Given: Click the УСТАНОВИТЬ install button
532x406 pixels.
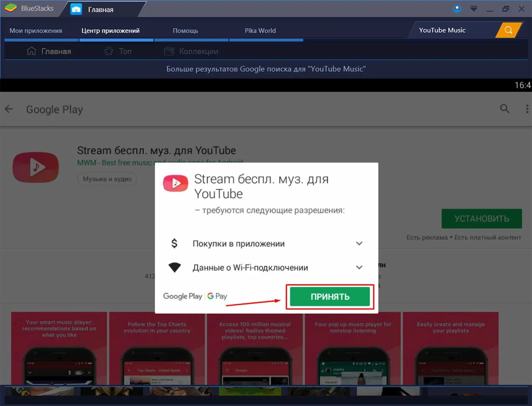Looking at the screenshot, I should pyautogui.click(x=482, y=218).
